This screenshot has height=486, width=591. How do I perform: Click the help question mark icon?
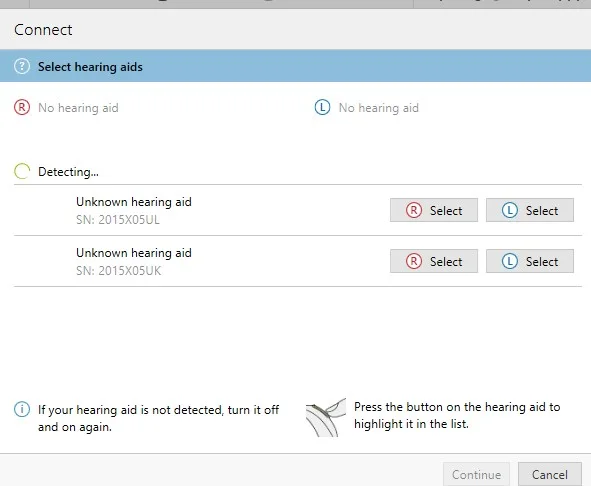point(22,66)
